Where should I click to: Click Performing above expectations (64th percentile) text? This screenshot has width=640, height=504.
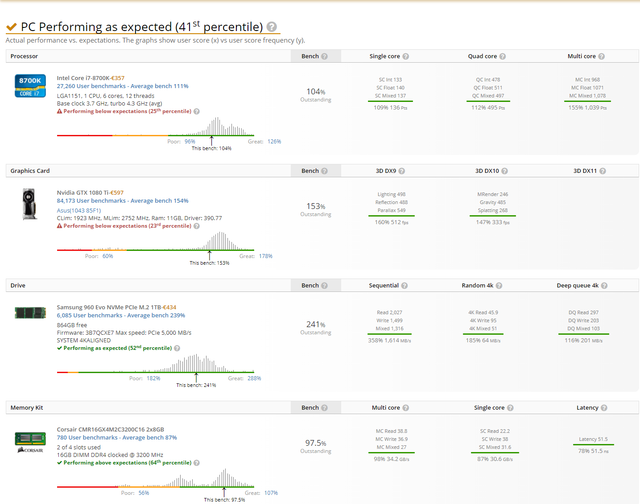pos(127,463)
